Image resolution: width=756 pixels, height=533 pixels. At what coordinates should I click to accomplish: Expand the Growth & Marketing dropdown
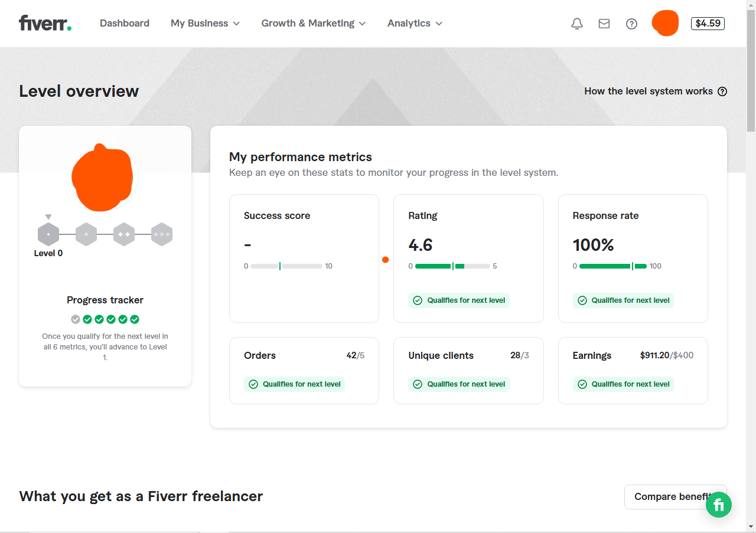[x=314, y=24]
